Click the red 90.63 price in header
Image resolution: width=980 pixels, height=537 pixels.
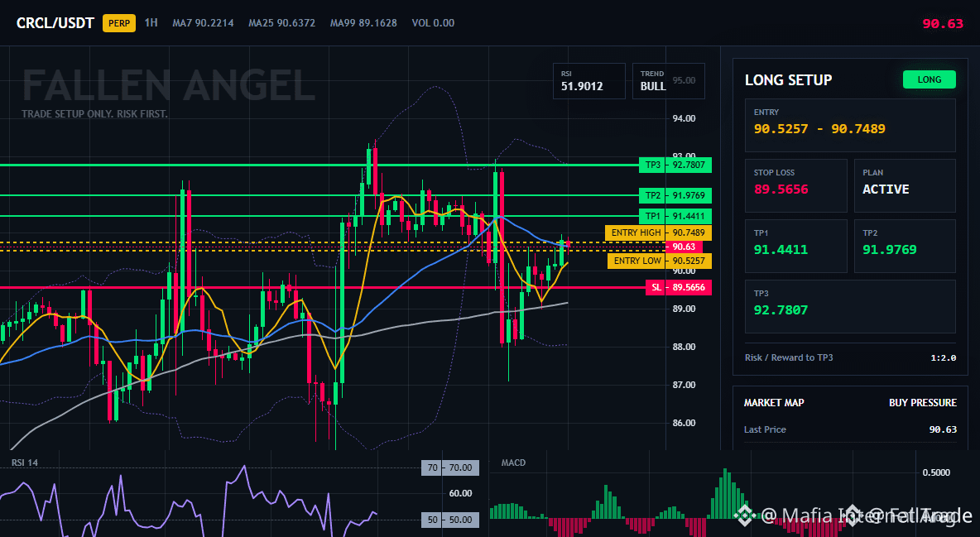(x=943, y=24)
